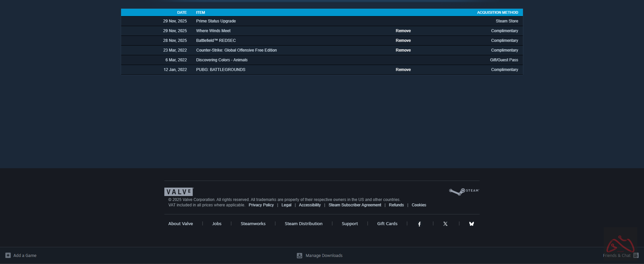Open Steam Subscriber Agreement link
The width and height of the screenshot is (644, 264).
point(355,205)
